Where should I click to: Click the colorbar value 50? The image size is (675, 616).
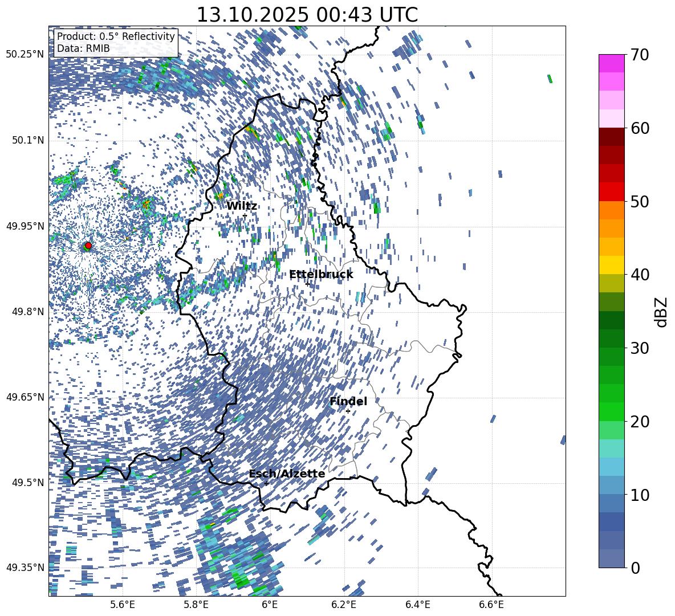(x=640, y=201)
